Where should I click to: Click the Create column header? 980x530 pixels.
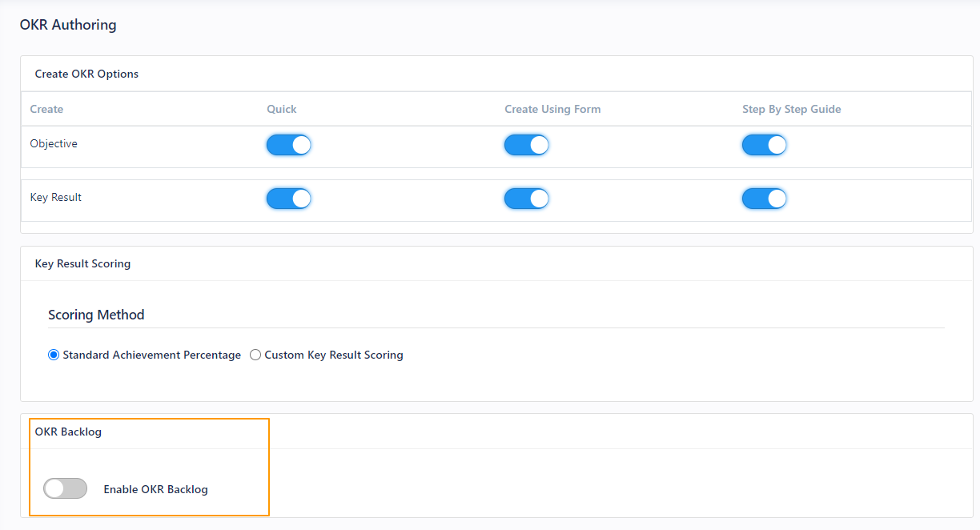pos(46,108)
